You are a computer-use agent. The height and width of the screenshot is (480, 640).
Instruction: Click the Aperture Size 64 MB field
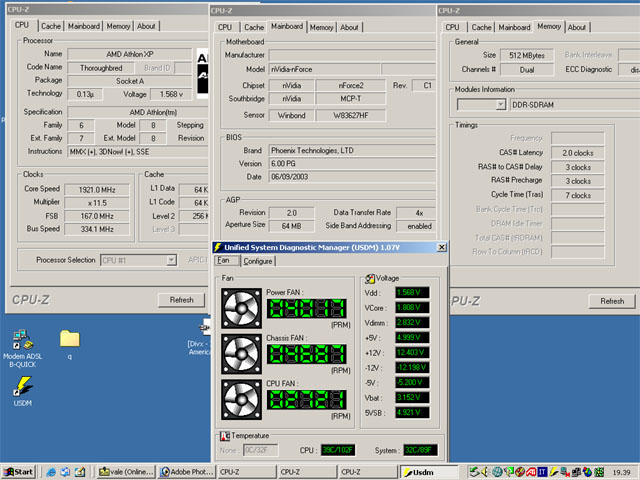click(x=291, y=226)
